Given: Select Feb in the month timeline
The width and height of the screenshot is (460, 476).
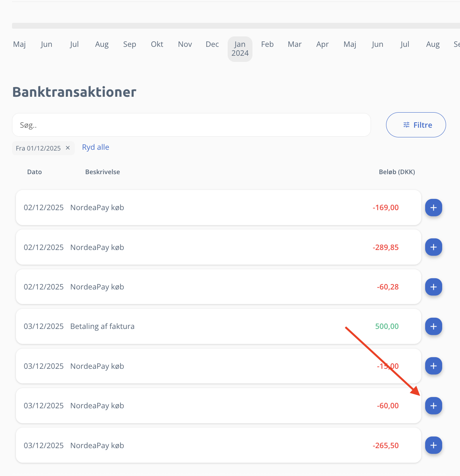Looking at the screenshot, I should pyautogui.click(x=267, y=44).
